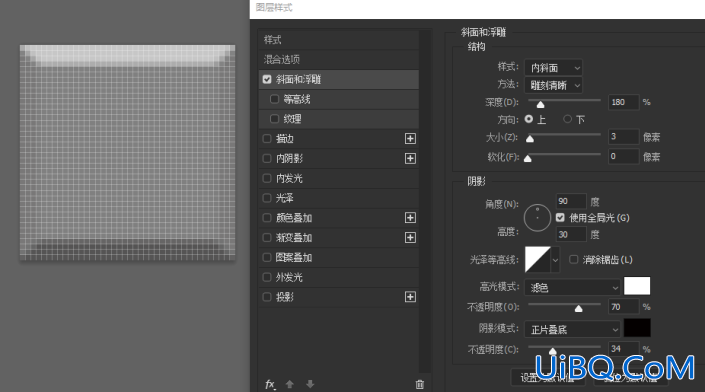This screenshot has width=705, height=392.
Task: Add another 描边 effect with plus icon
Action: pos(410,139)
